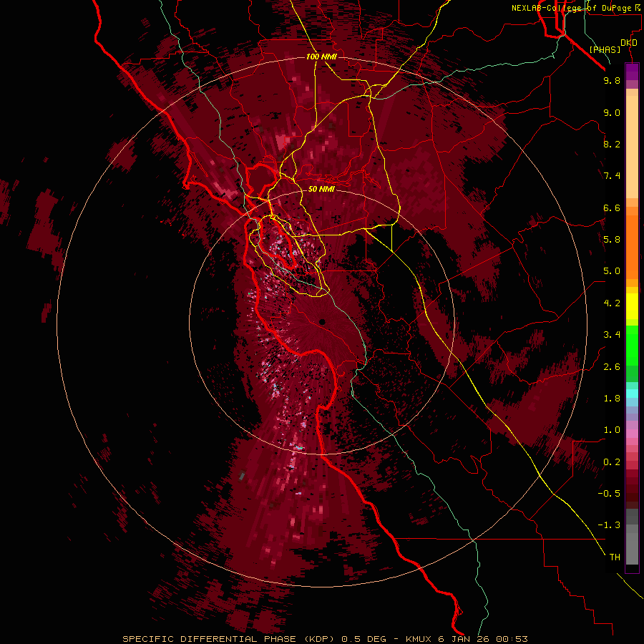Click the 5.0 value on the scale
The image size is (644, 644).
[x=612, y=271]
